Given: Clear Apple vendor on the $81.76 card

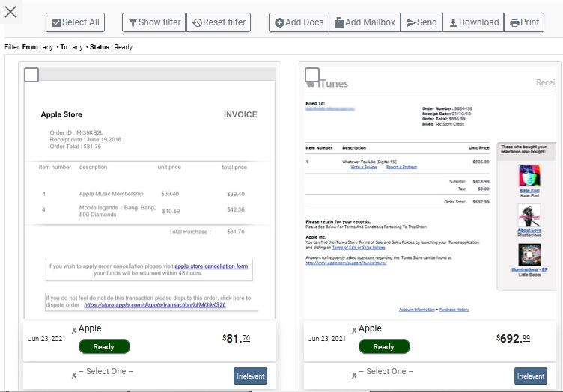Looking at the screenshot, I should point(74,331).
